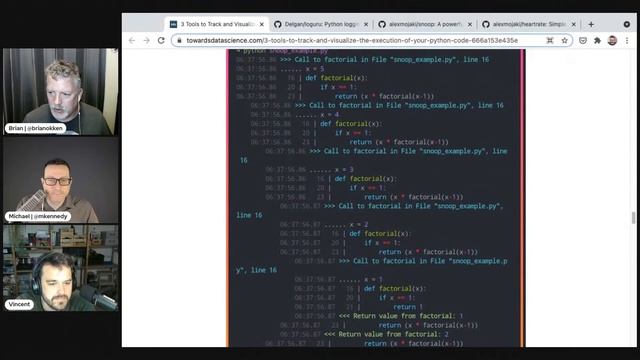
Task: Switch to alexmojaki/heartrate GitHub tab
Action: tap(529, 24)
